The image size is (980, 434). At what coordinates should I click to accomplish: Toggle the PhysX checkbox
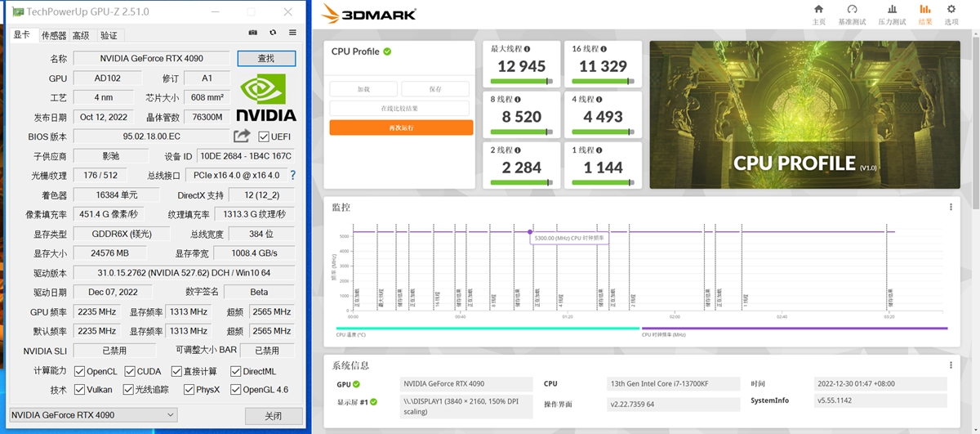coord(189,390)
